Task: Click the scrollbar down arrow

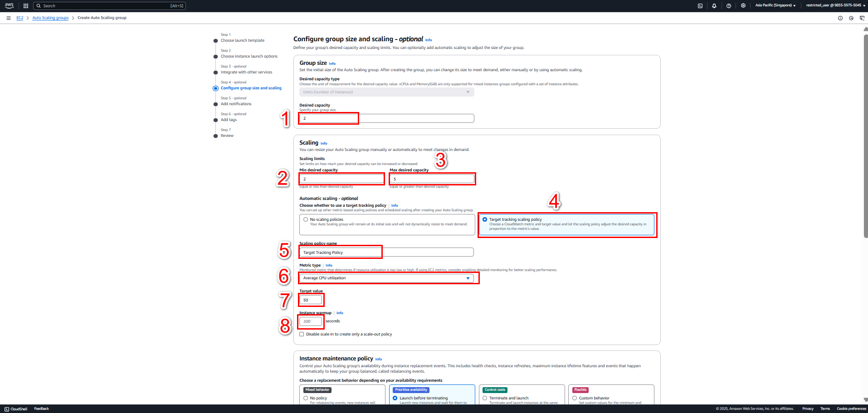Action: [865, 400]
